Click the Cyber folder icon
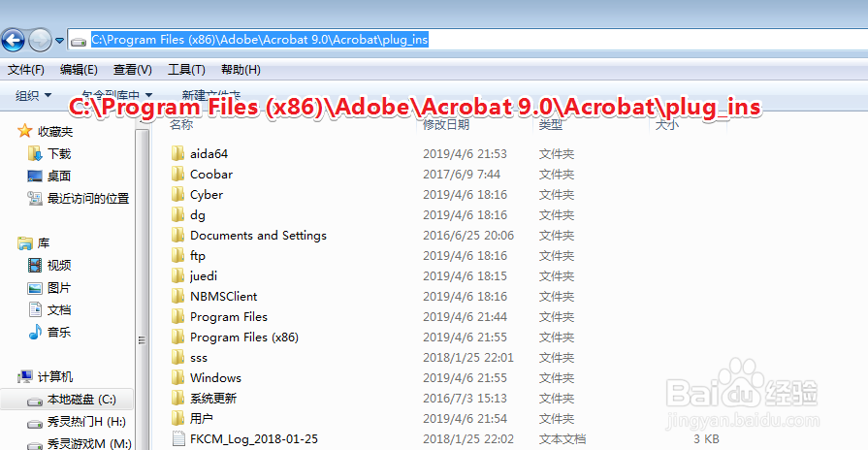Image resolution: width=868 pixels, height=450 pixels. 177,194
